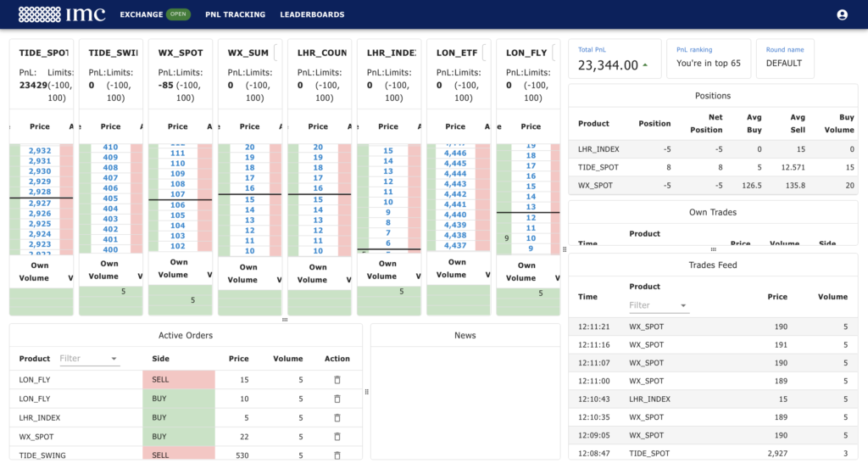Grab the resize handle between Active Orders and News
The width and height of the screenshot is (868, 469).
(366, 392)
